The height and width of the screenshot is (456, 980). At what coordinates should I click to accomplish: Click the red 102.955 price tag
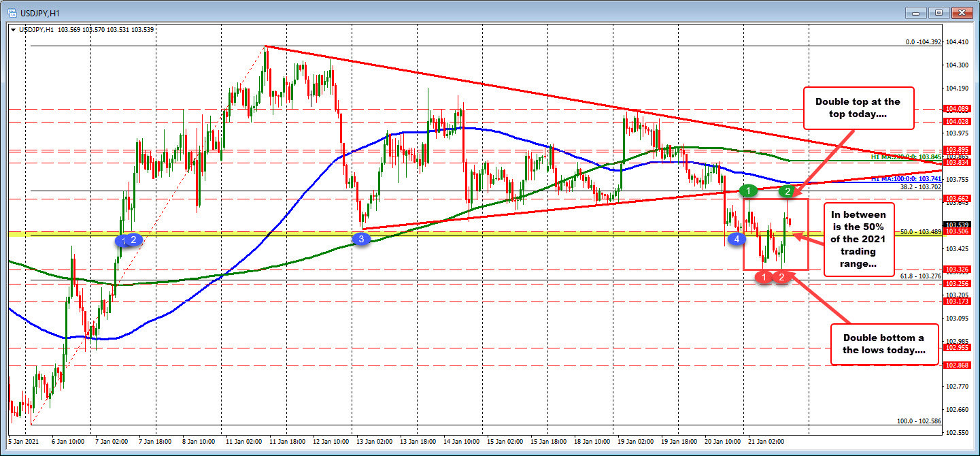pos(958,347)
